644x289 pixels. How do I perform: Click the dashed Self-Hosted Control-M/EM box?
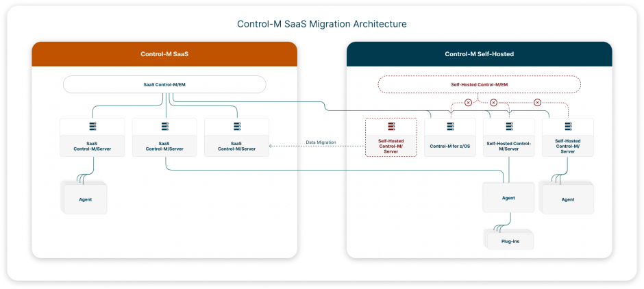click(479, 84)
